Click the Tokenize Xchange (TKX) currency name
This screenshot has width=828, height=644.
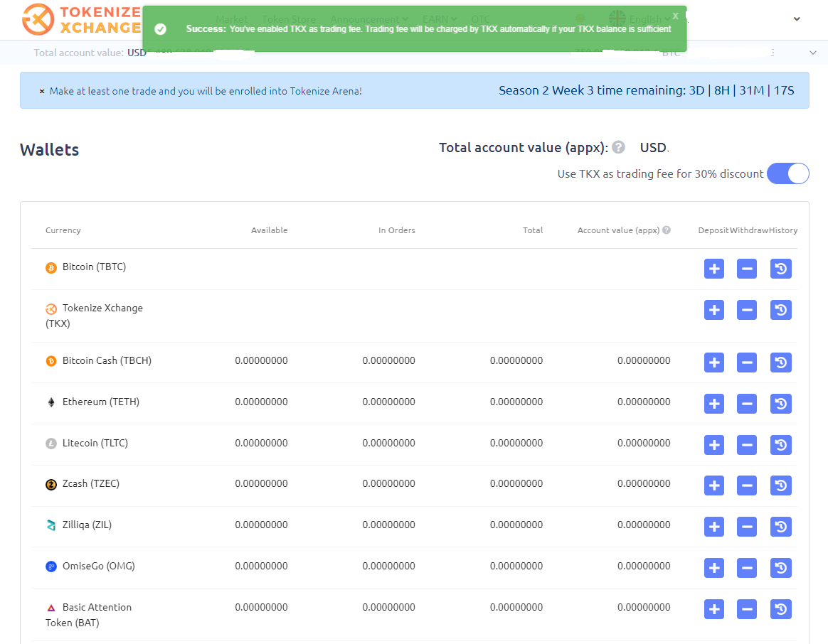94,316
